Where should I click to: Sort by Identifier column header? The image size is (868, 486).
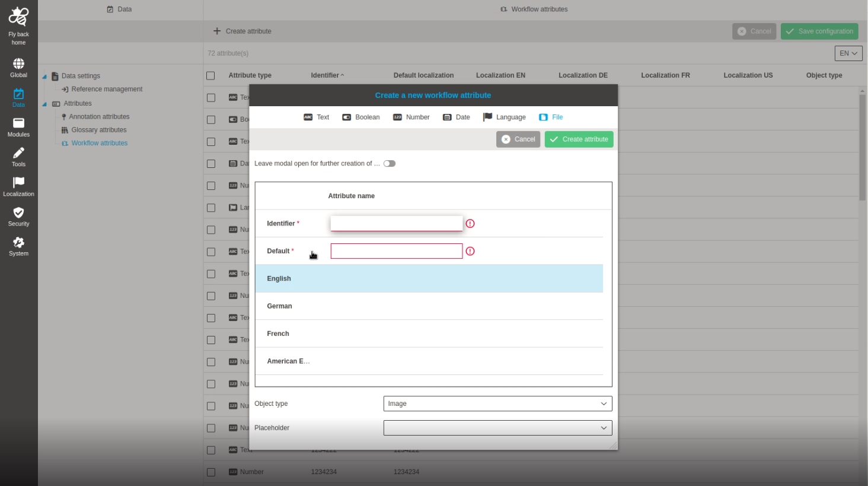click(327, 75)
